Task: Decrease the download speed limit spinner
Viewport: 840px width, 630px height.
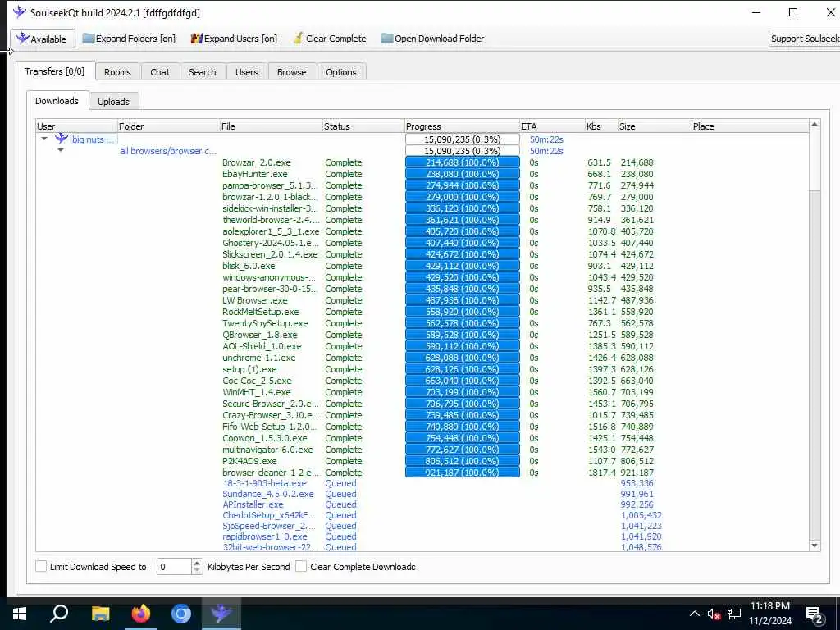Action: 197,570
